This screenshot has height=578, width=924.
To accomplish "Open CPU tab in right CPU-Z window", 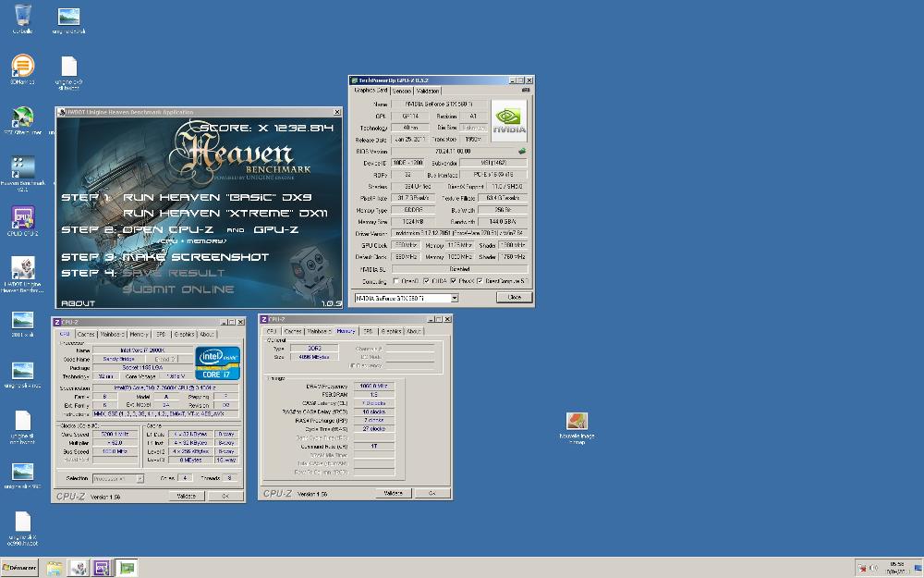I will click(x=272, y=331).
